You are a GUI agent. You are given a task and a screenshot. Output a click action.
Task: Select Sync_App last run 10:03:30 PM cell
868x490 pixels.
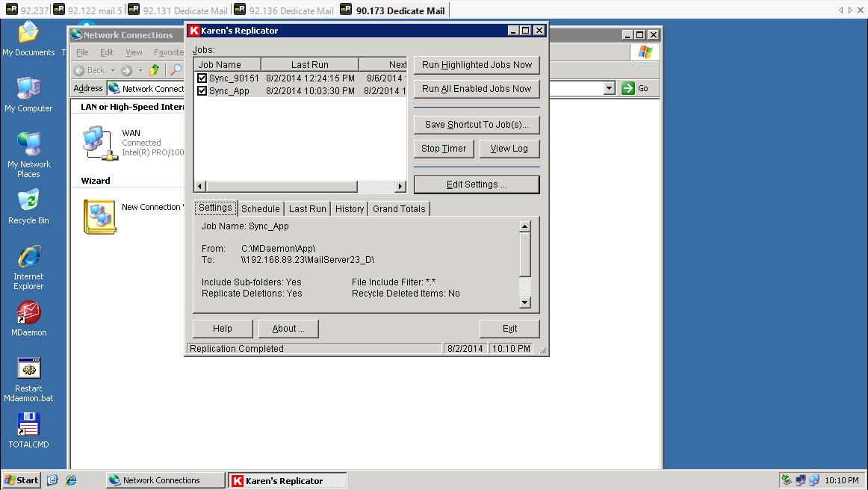pos(310,91)
